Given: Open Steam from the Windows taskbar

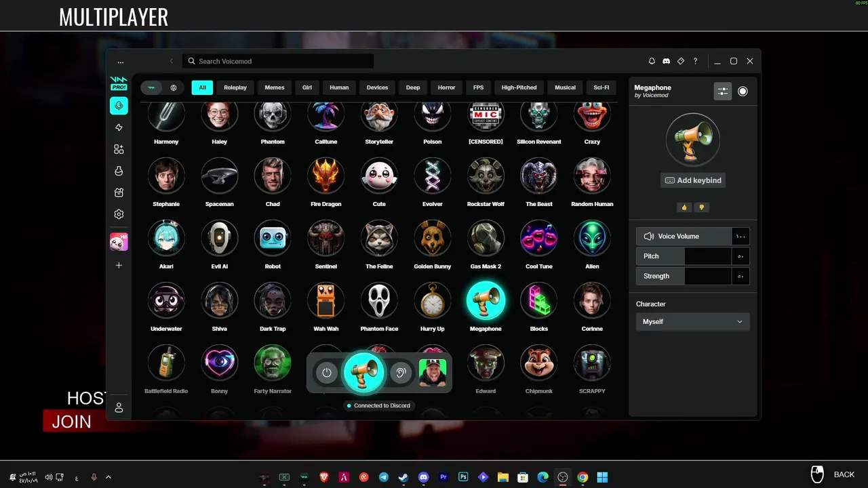Looking at the screenshot, I should click(403, 477).
